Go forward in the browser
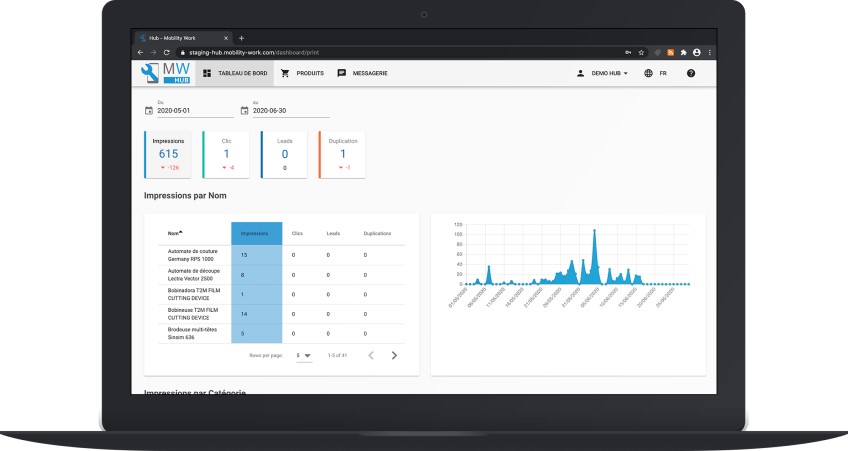This screenshot has height=451, width=848. pyautogui.click(x=153, y=52)
